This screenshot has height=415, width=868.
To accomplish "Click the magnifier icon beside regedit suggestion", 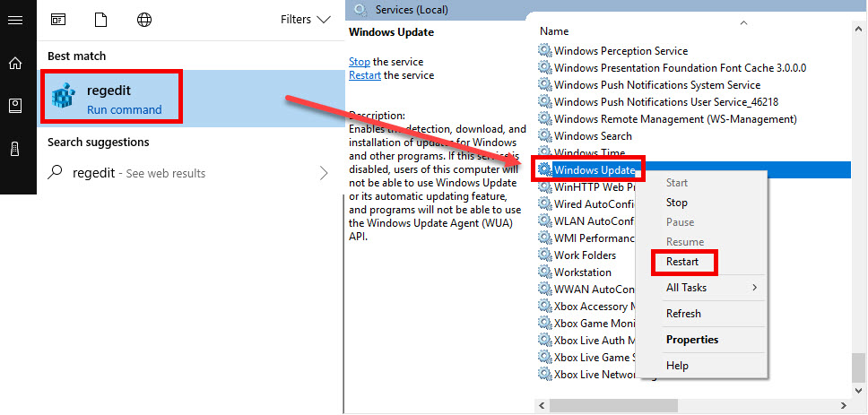I will coord(56,173).
